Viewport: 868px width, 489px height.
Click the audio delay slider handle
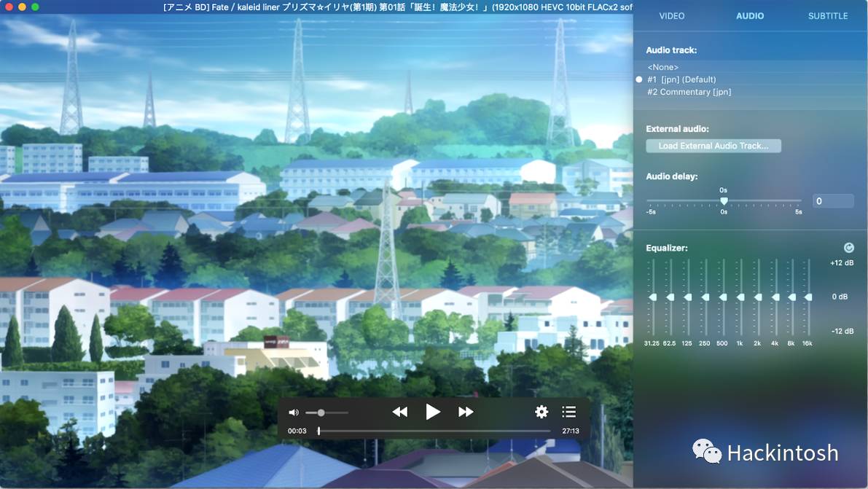[724, 200]
